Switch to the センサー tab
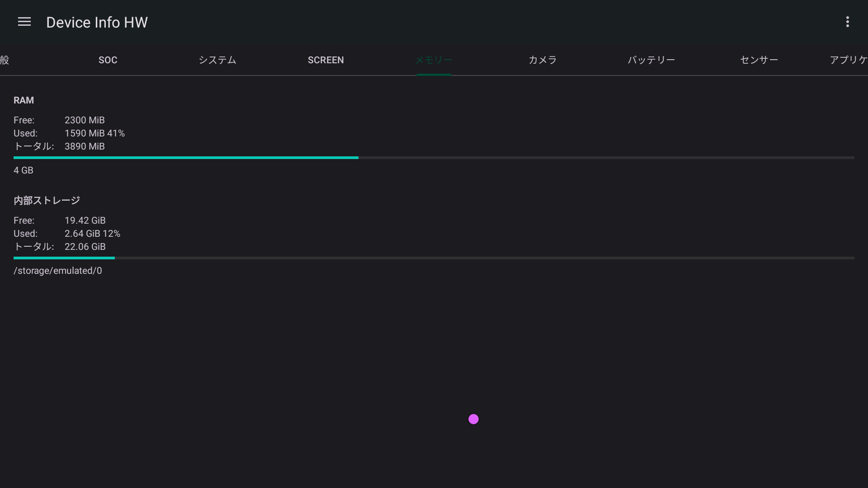 point(759,60)
